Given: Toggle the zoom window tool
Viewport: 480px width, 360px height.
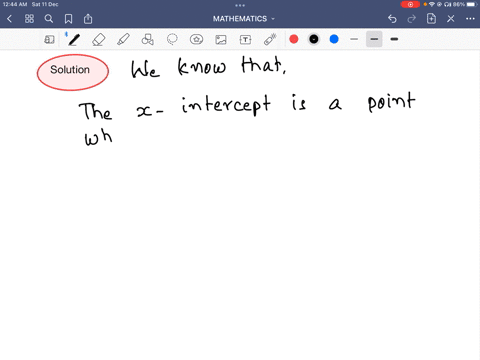Looking at the screenshot, I should pos(49,39).
